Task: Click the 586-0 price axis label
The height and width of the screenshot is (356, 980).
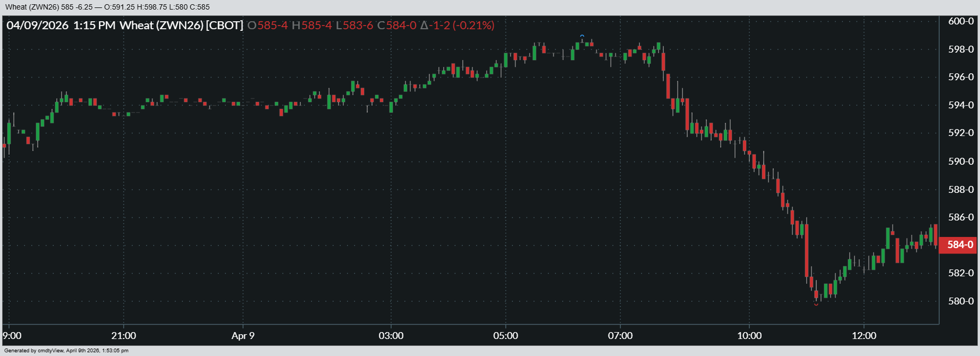Action: point(961,217)
